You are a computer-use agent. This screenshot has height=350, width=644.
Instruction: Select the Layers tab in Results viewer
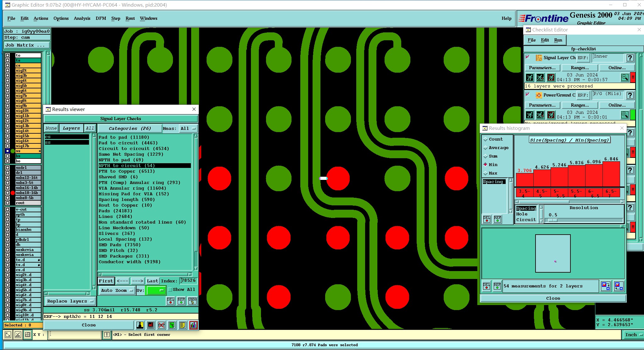click(x=71, y=128)
